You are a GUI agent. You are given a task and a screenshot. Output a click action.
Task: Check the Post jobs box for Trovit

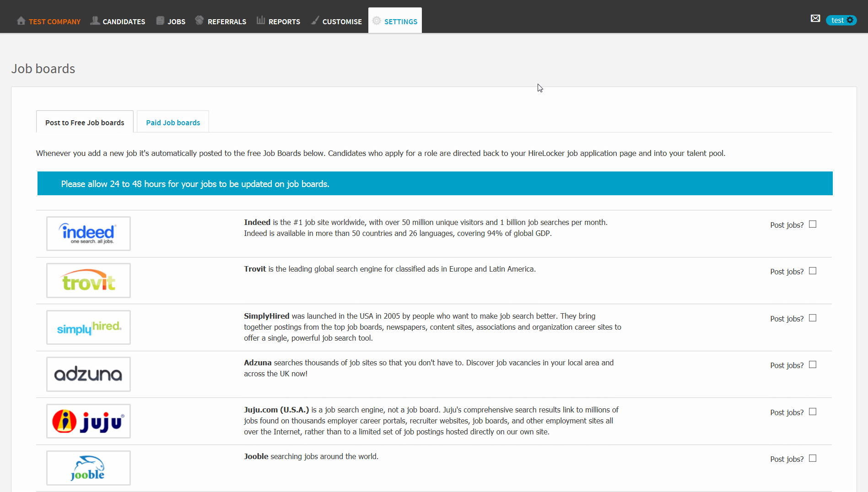pos(812,271)
